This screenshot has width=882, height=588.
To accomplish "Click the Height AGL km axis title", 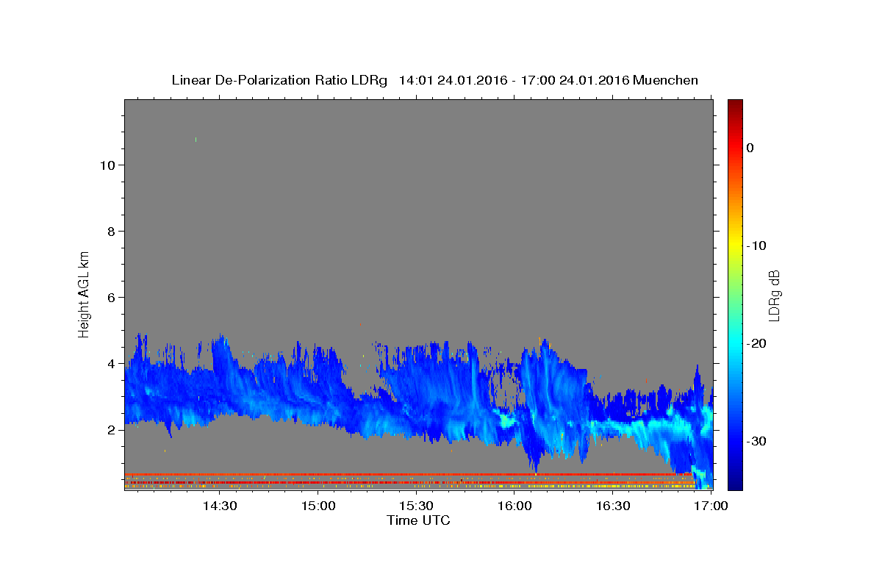I will 84,293.
